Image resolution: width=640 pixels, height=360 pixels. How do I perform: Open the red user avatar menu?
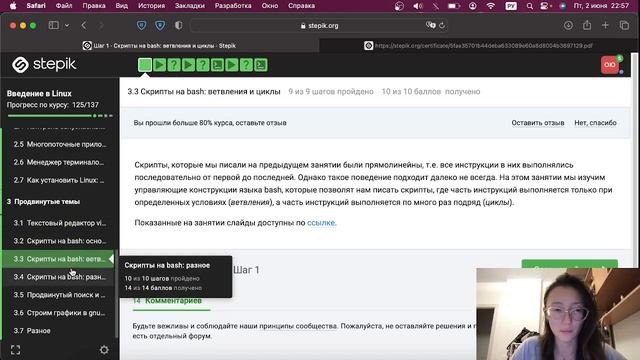coord(610,65)
